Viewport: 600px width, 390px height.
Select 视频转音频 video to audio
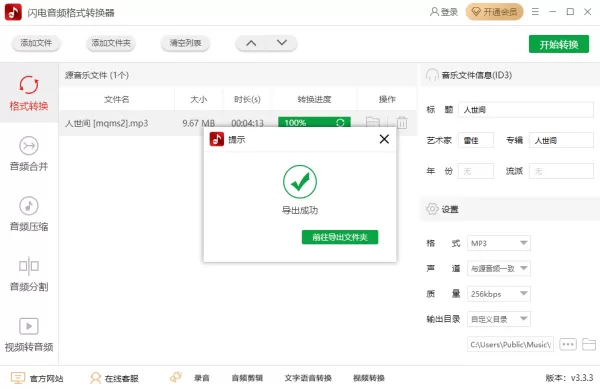click(29, 335)
